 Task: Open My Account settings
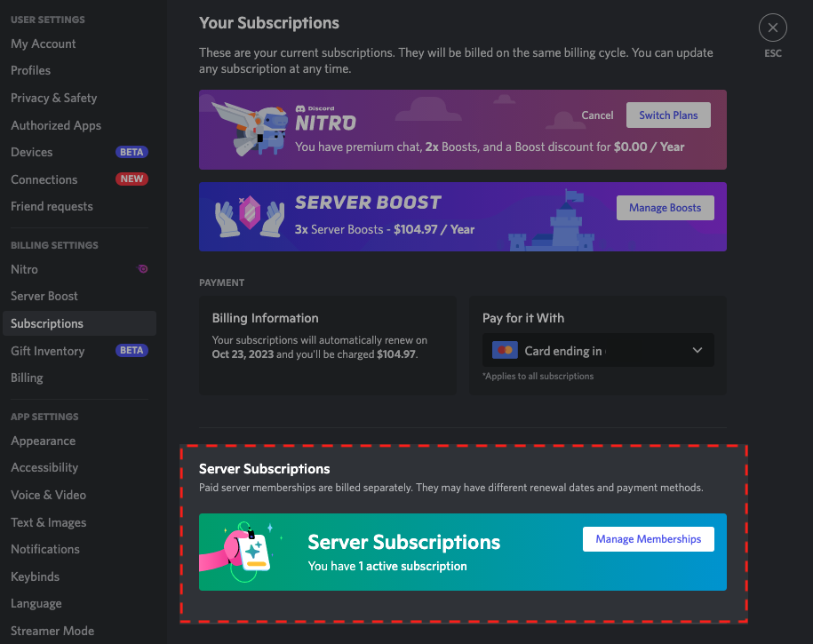(x=44, y=44)
